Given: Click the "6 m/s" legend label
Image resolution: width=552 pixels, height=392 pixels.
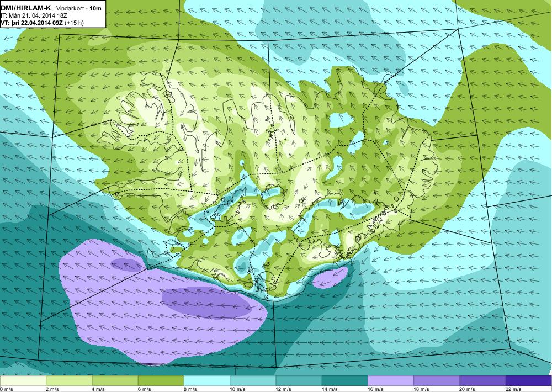Looking at the screenshot, I should click(x=145, y=389).
